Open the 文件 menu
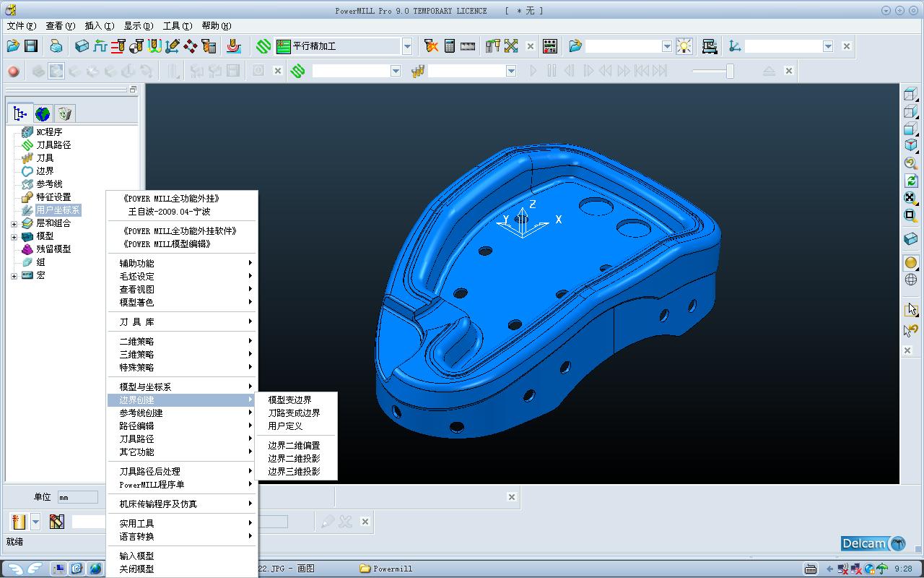 point(21,26)
